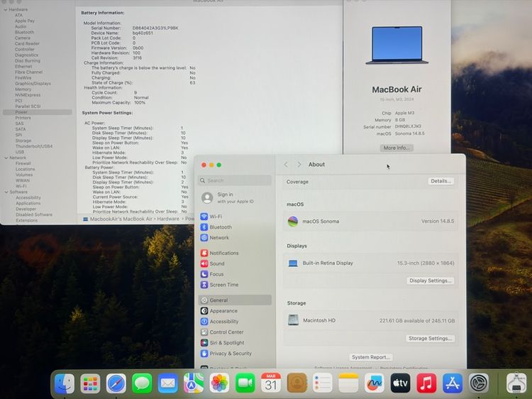
Task: Go back in System Settings About
Action: pos(286,164)
